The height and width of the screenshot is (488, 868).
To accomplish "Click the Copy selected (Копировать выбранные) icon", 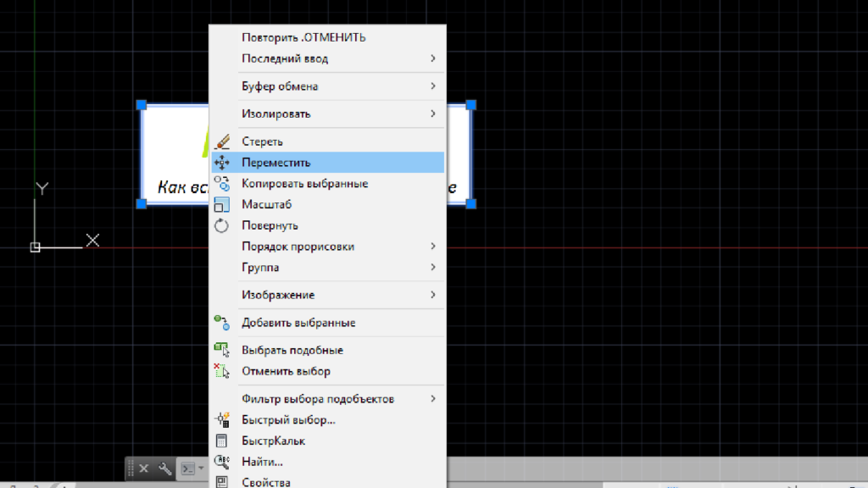I will (x=222, y=184).
